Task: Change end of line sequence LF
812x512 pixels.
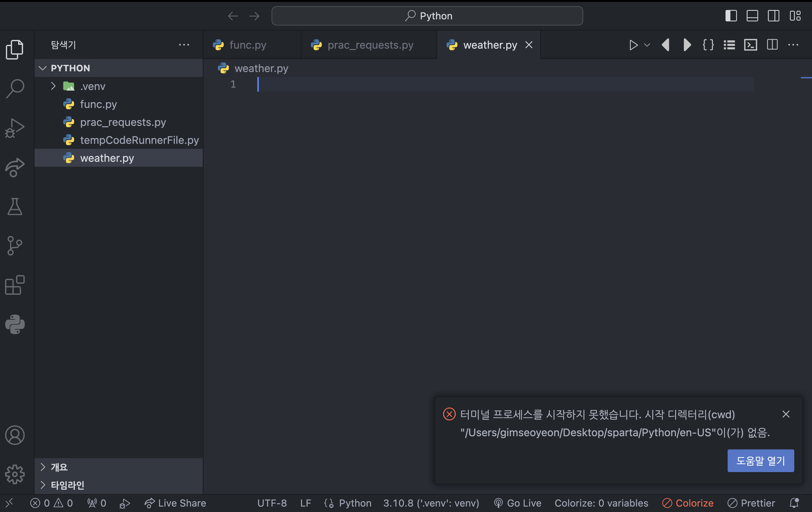Action: coord(306,503)
